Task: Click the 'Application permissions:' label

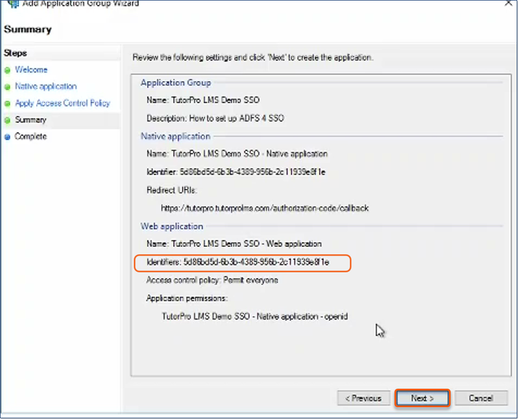Action: click(187, 298)
